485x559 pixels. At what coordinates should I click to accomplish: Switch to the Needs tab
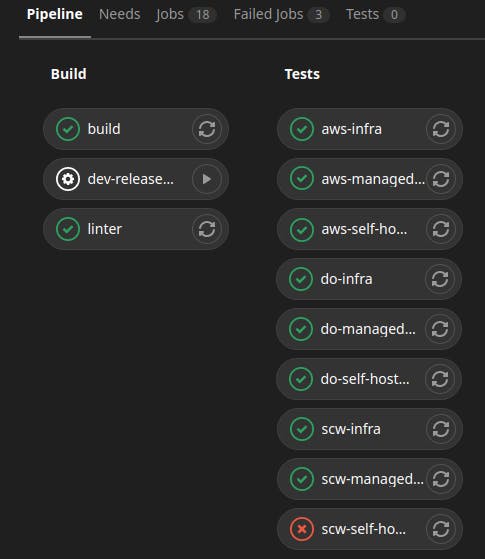[119, 15]
